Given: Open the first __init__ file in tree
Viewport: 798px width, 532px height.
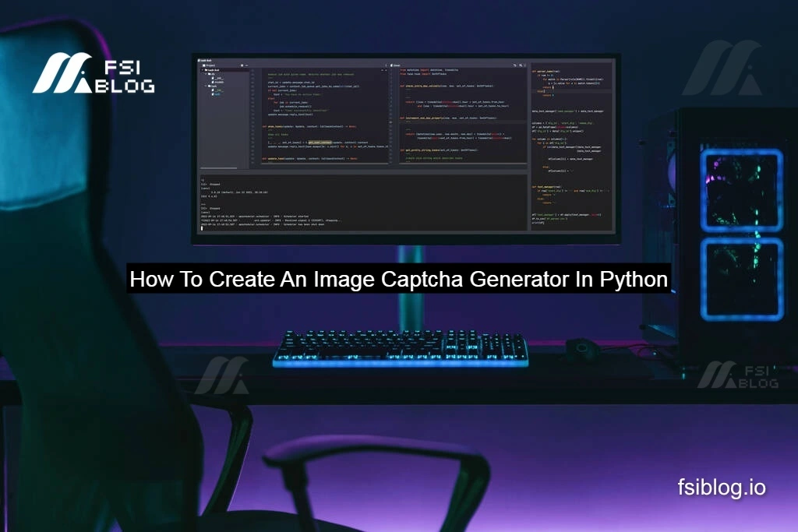Looking at the screenshot, I should click(218, 78).
